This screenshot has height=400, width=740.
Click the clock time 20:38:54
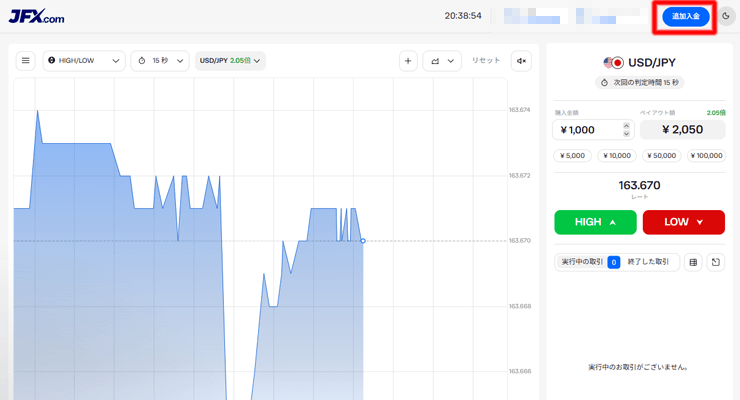(x=463, y=16)
